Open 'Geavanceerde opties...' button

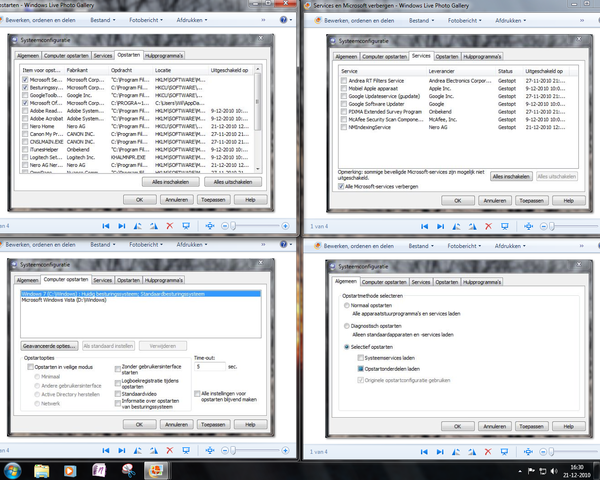(49, 346)
